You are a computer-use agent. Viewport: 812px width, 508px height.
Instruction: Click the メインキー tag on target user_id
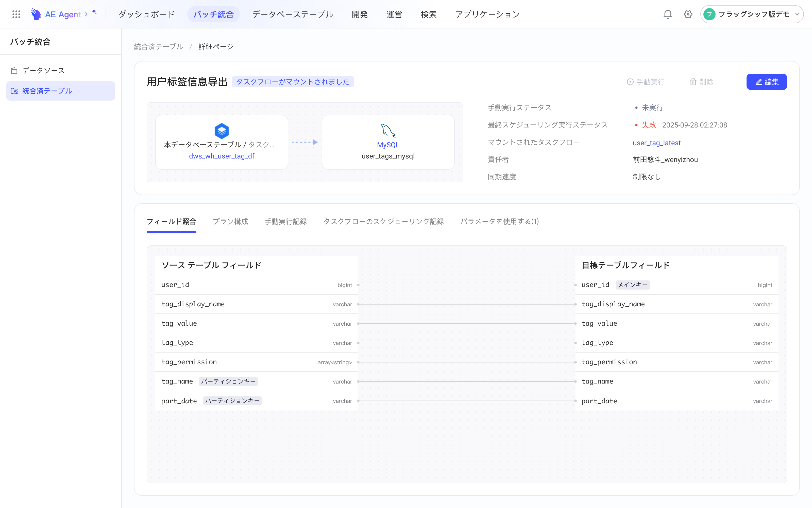click(x=633, y=285)
